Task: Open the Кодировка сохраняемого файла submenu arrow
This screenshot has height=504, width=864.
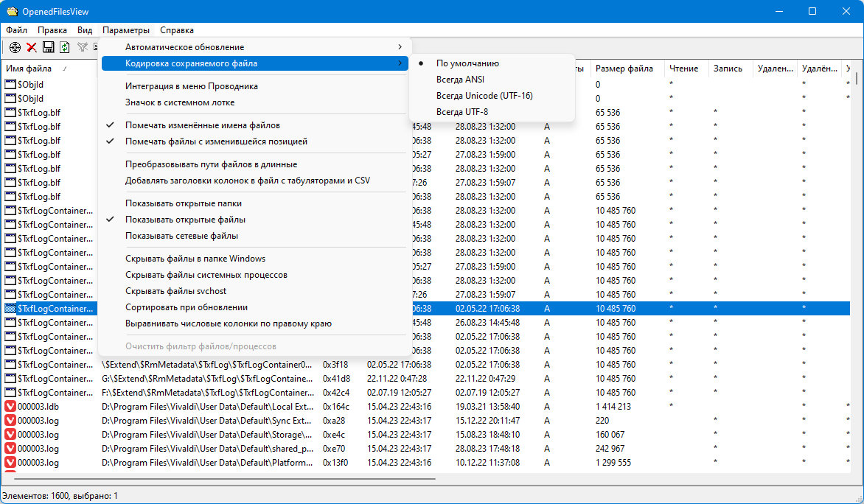Action: (402, 63)
